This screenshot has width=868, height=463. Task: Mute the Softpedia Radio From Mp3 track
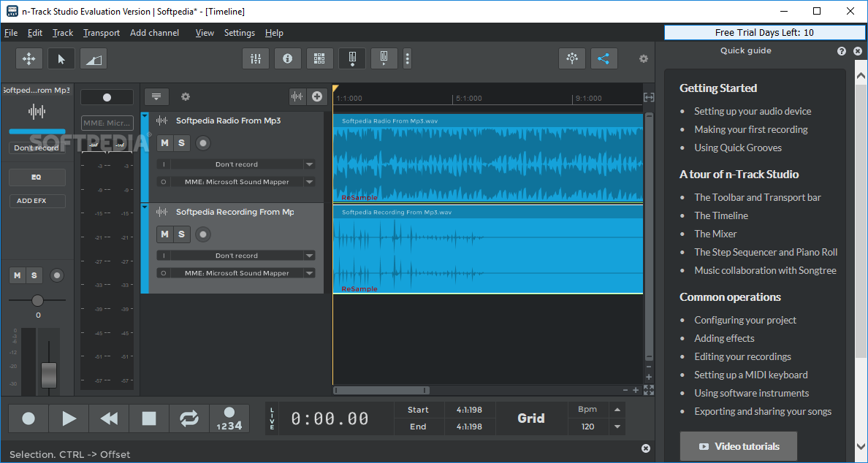pos(164,143)
